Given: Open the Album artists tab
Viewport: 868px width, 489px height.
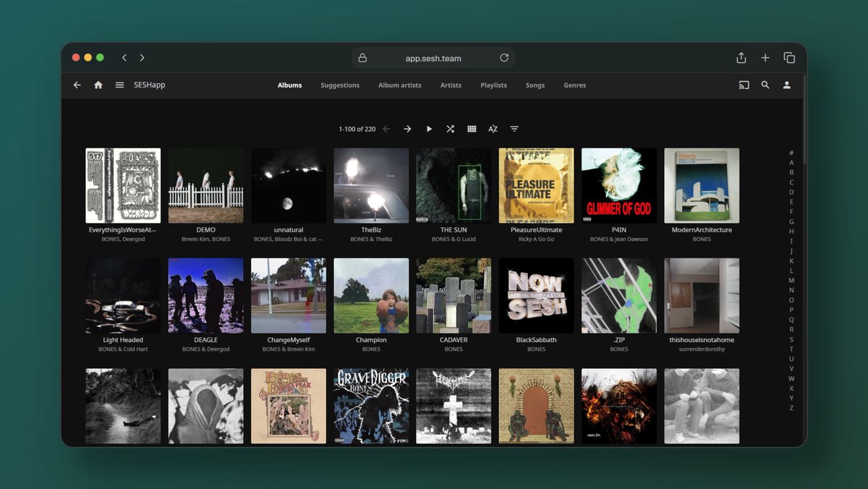Looking at the screenshot, I should pyautogui.click(x=400, y=85).
